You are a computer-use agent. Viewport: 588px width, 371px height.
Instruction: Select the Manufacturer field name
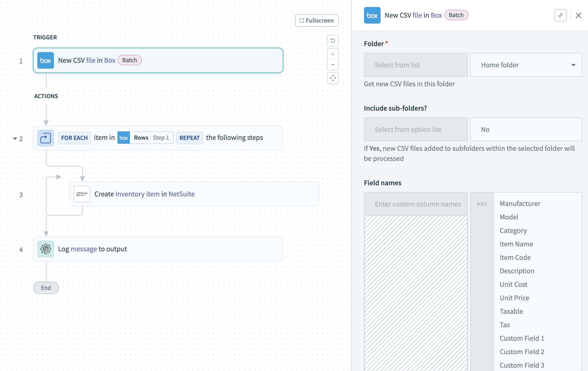[x=520, y=203]
